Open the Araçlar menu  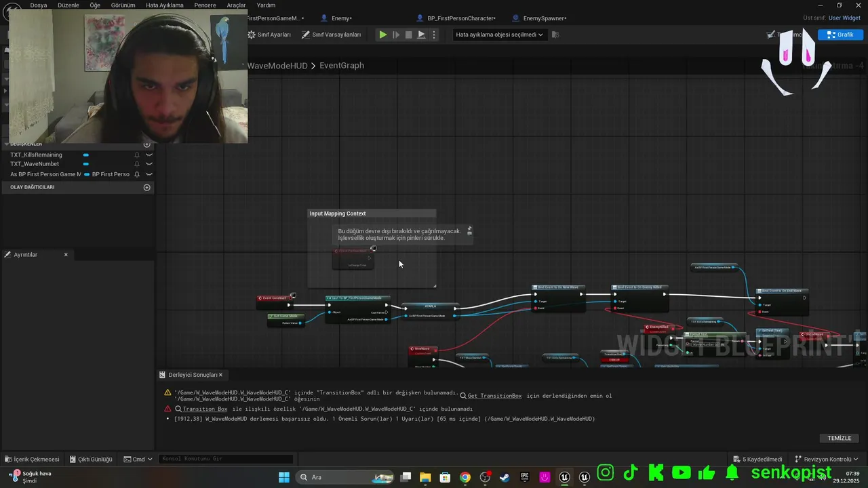click(237, 5)
